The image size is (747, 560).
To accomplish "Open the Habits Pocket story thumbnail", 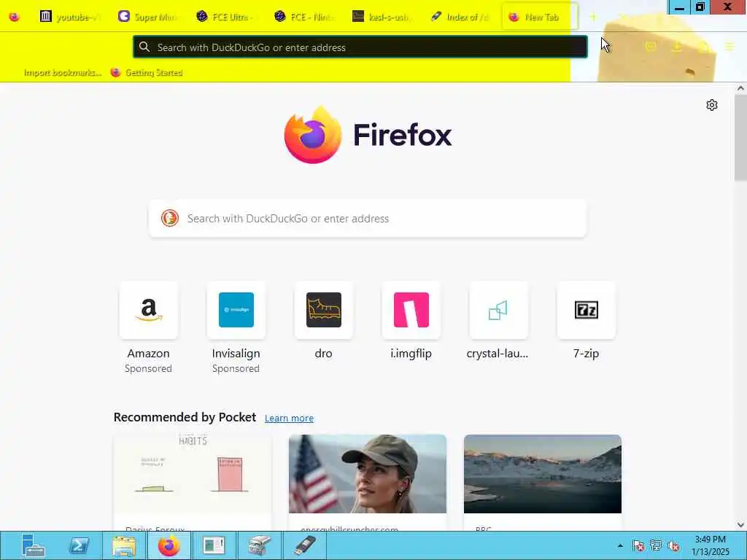I will tap(193, 474).
